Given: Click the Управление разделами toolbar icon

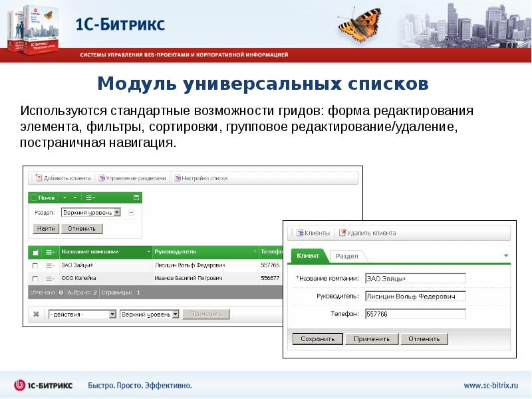Looking at the screenshot, I should pyautogui.click(x=102, y=178).
